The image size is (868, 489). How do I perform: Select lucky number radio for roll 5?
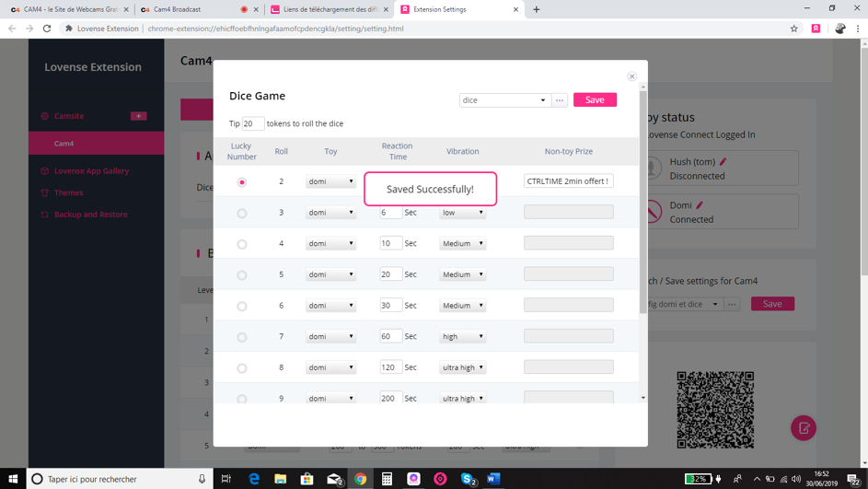[x=242, y=275]
